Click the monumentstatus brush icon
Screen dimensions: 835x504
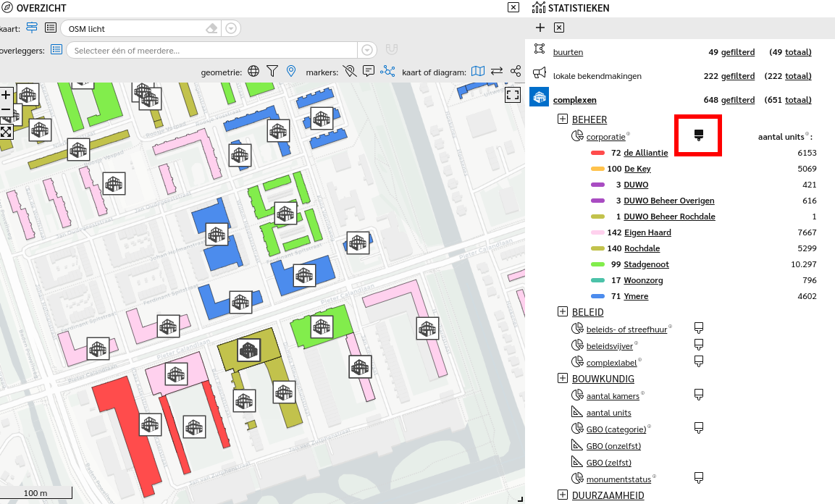point(699,478)
